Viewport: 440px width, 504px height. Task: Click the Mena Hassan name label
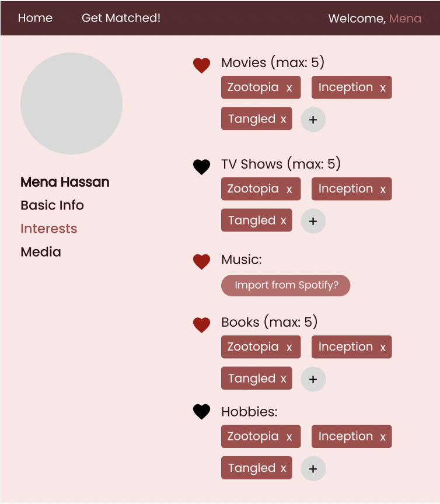click(x=65, y=182)
